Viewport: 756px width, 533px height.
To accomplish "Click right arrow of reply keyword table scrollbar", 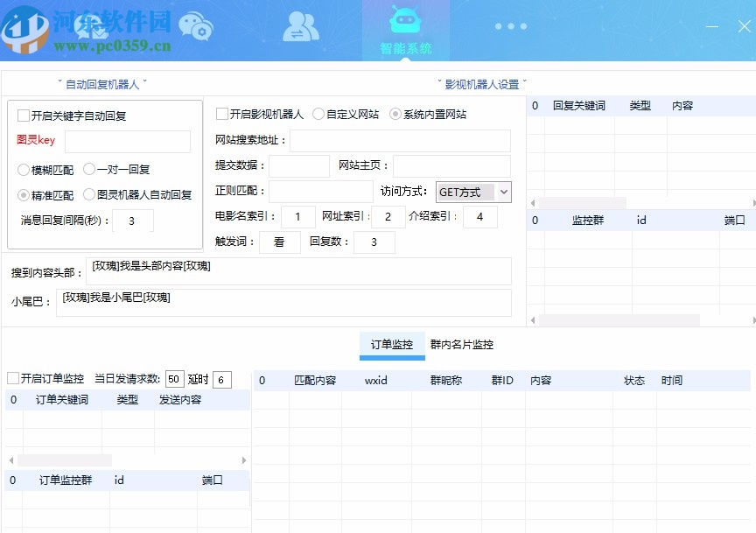I will click(x=753, y=203).
